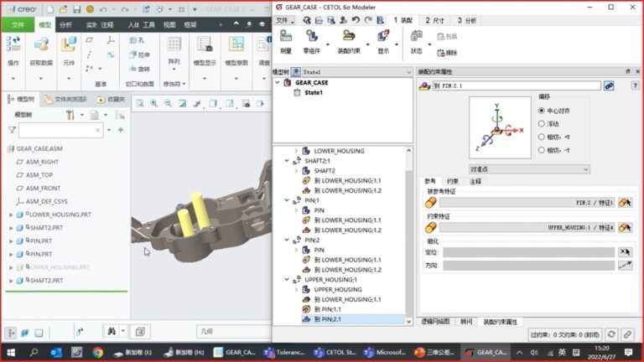Click the 方向 direction arrow pick button

[625, 266]
